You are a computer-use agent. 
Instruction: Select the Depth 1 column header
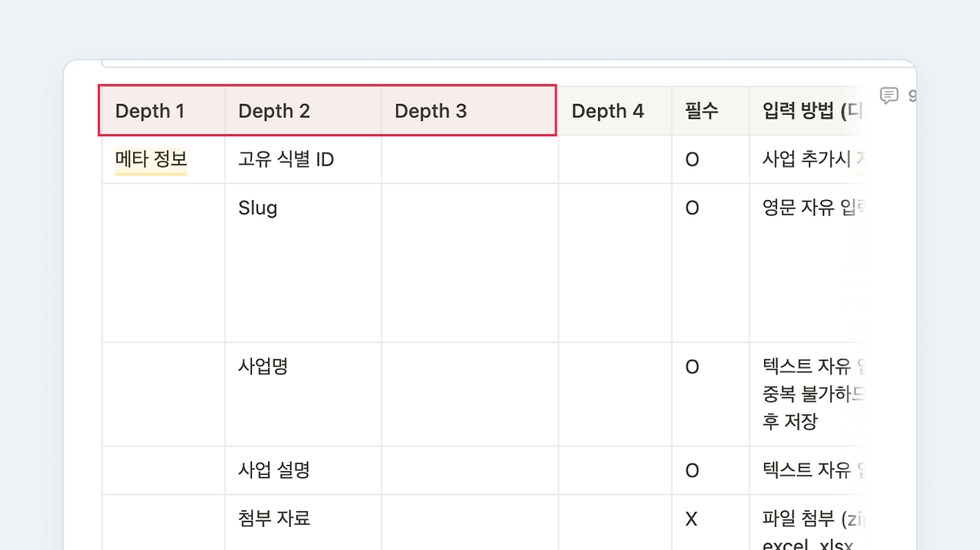tap(164, 111)
